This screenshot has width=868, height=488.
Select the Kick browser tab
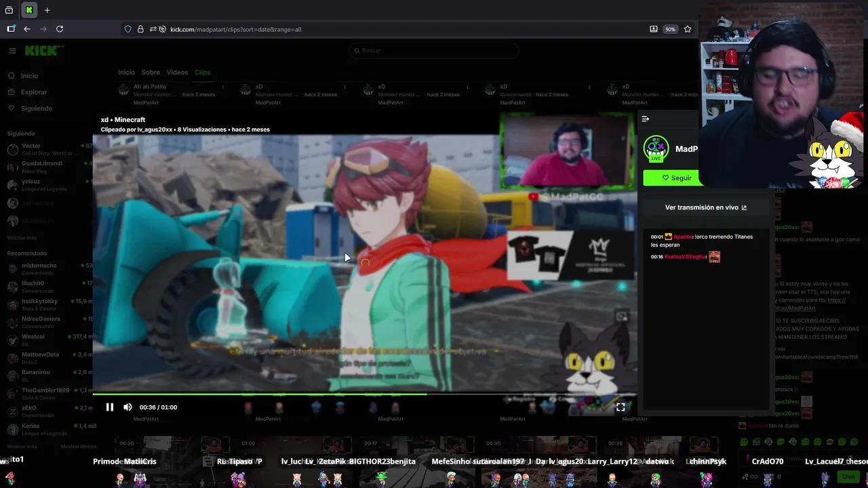pos(29,10)
